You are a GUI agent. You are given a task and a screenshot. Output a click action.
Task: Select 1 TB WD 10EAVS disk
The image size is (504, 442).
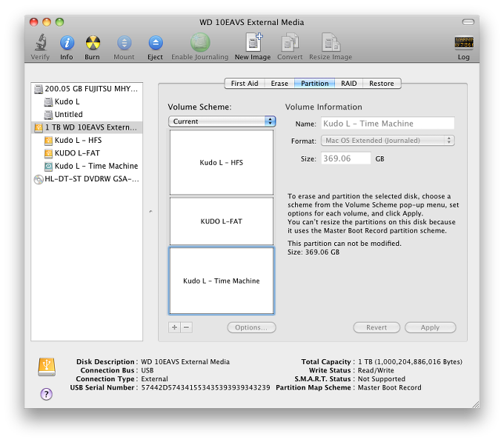point(87,127)
